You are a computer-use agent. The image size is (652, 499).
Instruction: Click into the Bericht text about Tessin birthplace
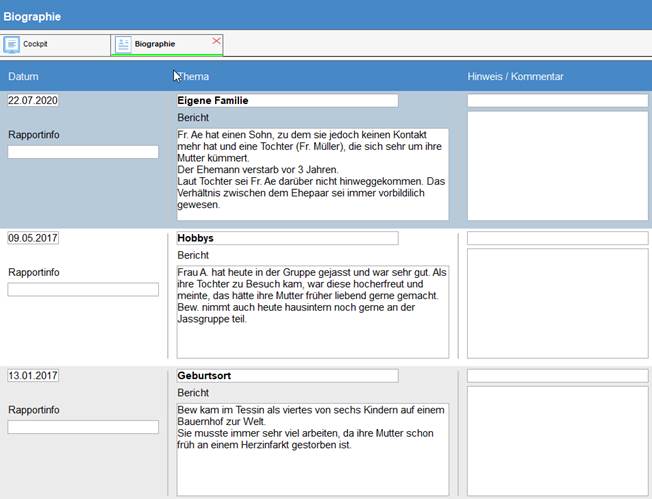click(x=312, y=447)
